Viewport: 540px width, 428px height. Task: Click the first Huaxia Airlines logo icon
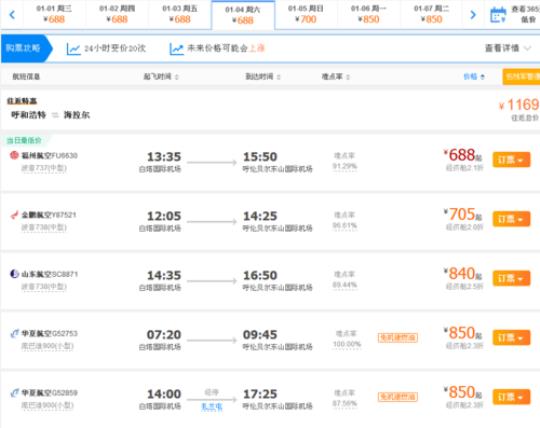14,333
